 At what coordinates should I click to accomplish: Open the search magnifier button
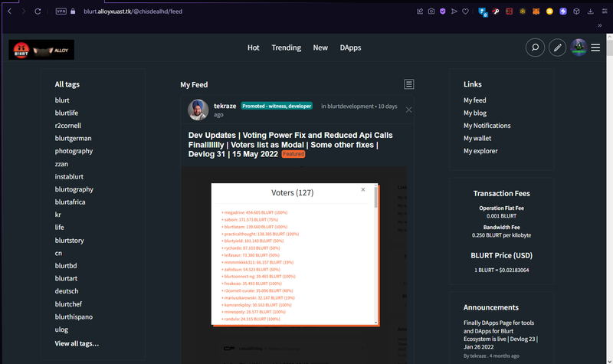click(x=535, y=48)
